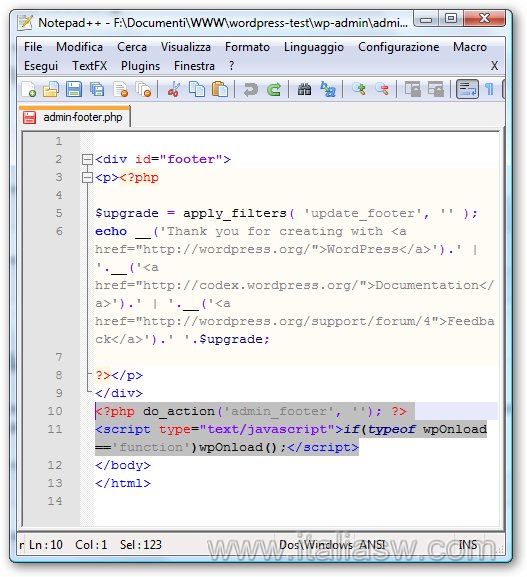Click the ANSI encoding indicator
527x577 pixels.
click(x=372, y=545)
